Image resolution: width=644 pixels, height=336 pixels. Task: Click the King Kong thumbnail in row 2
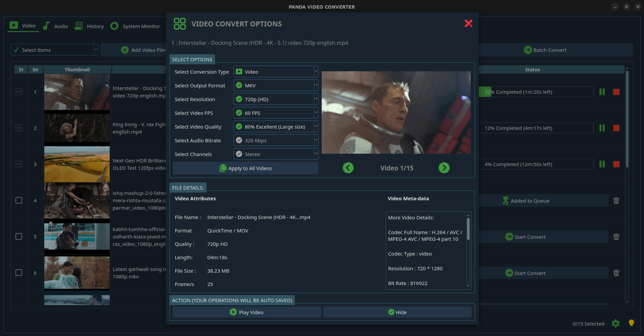77,128
